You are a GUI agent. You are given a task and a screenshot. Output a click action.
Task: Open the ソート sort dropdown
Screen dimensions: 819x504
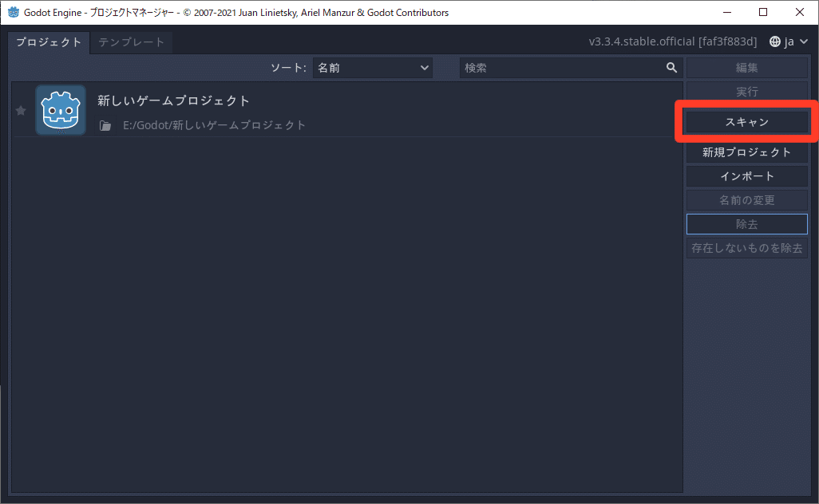pos(372,68)
